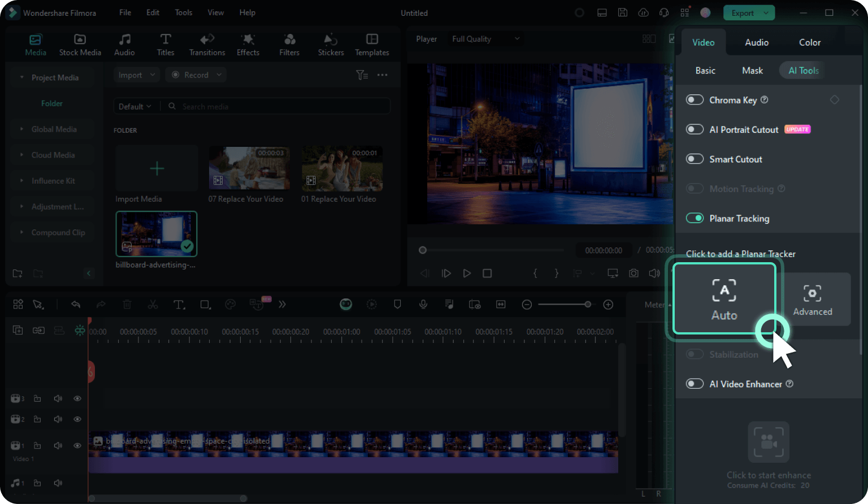Open the Filters library

(x=289, y=45)
